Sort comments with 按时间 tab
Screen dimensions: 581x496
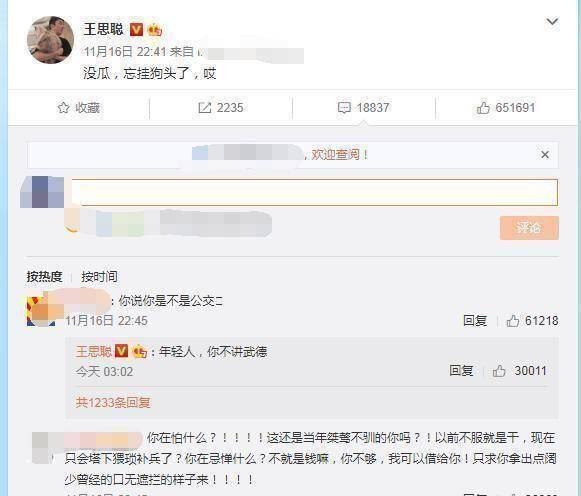coord(99,276)
